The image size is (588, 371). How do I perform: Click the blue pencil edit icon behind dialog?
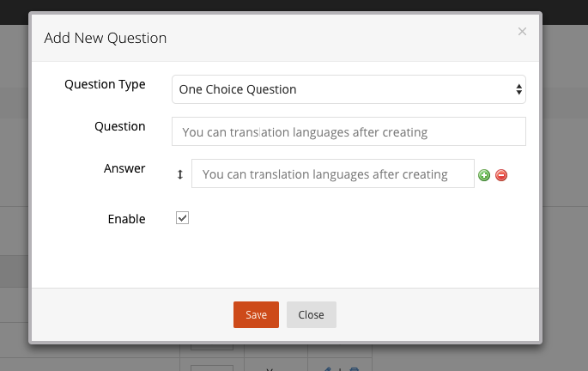[x=327, y=369]
